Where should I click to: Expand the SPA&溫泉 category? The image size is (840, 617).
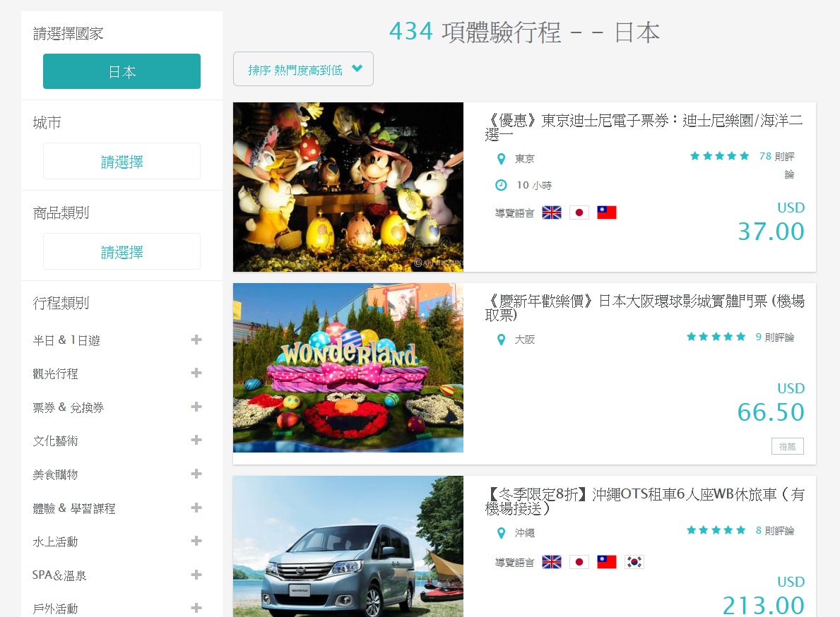[x=196, y=575]
